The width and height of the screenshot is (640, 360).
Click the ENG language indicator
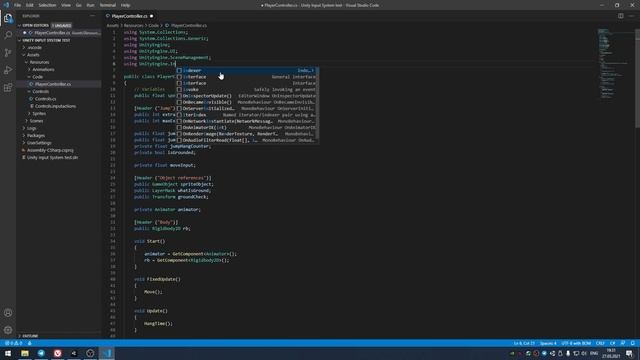[x=594, y=353]
